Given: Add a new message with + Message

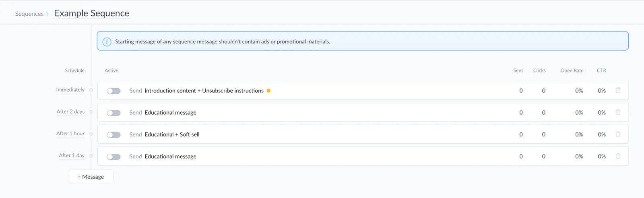Looking at the screenshot, I should 91,177.
